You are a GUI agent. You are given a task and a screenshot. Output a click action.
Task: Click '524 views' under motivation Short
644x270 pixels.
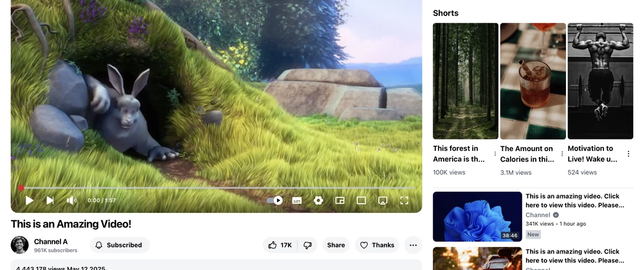[582, 172]
